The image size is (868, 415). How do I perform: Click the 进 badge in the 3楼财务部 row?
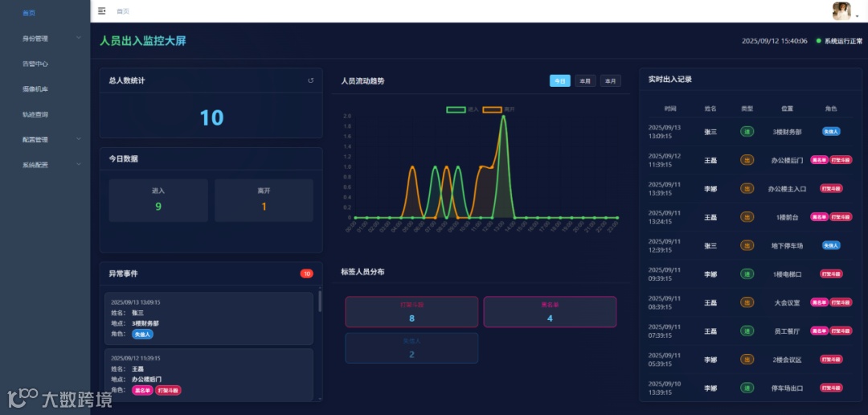click(747, 131)
